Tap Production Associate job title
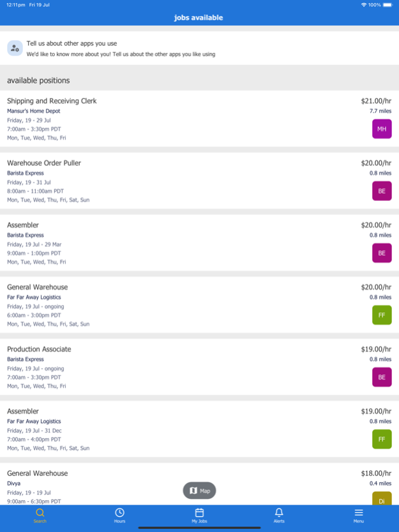The image size is (399, 532). [39, 349]
